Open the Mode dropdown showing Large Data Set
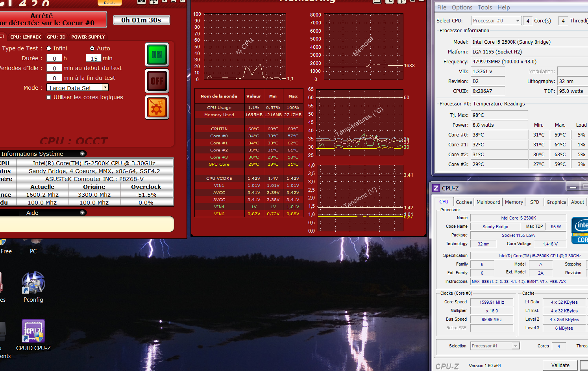The width and height of the screenshot is (588, 371). 105,88
